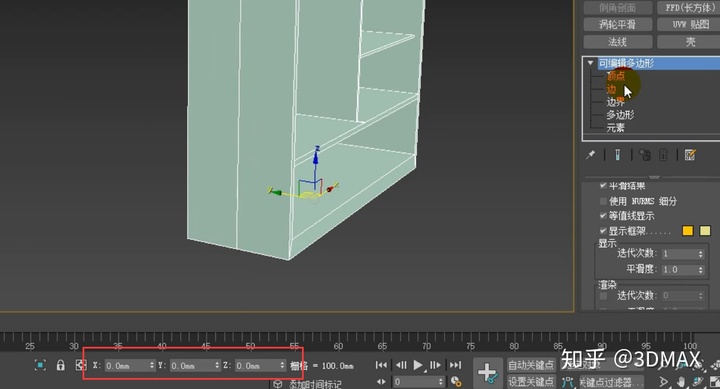Toggle 设置关键点 set key button
Viewport: 720px width, 389px height.
click(531, 382)
